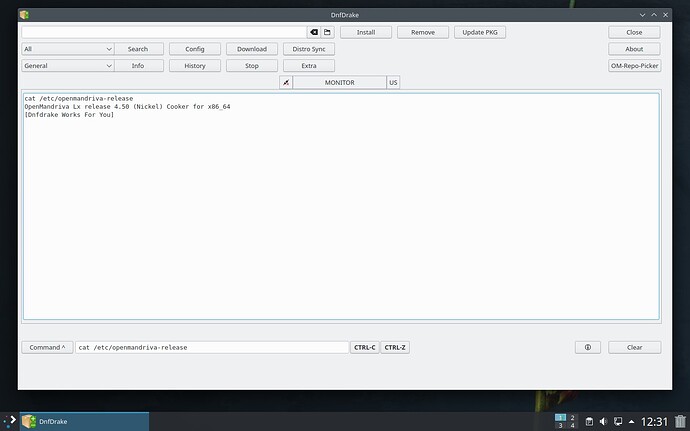Send CTRL-C to the running command

pyautogui.click(x=365, y=347)
